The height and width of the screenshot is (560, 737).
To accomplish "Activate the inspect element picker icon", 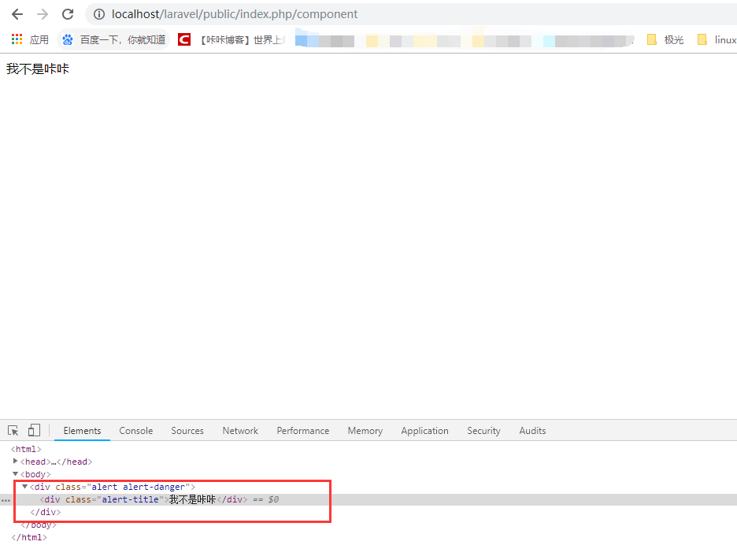I will click(x=13, y=430).
